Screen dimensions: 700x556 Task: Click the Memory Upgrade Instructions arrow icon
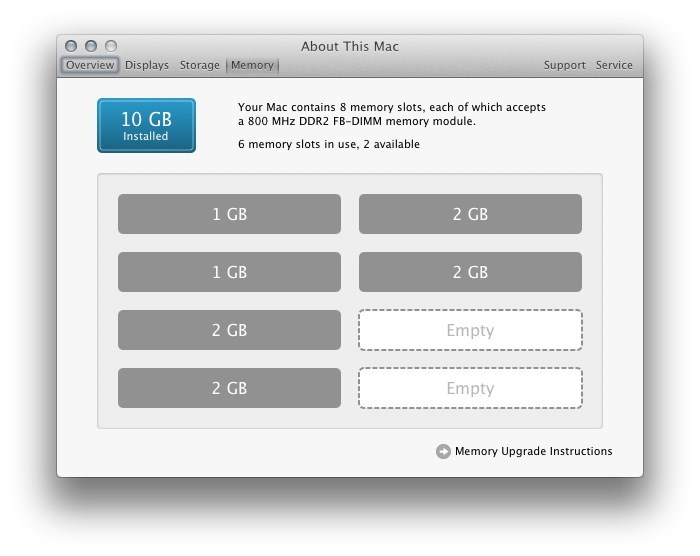point(443,451)
